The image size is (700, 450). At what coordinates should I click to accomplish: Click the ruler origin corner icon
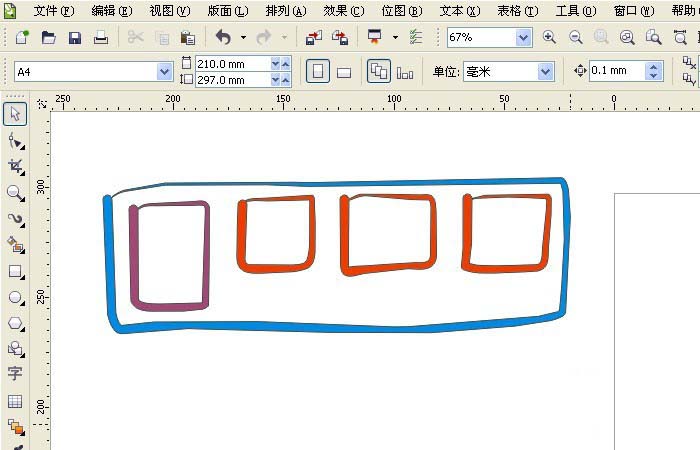[42, 104]
